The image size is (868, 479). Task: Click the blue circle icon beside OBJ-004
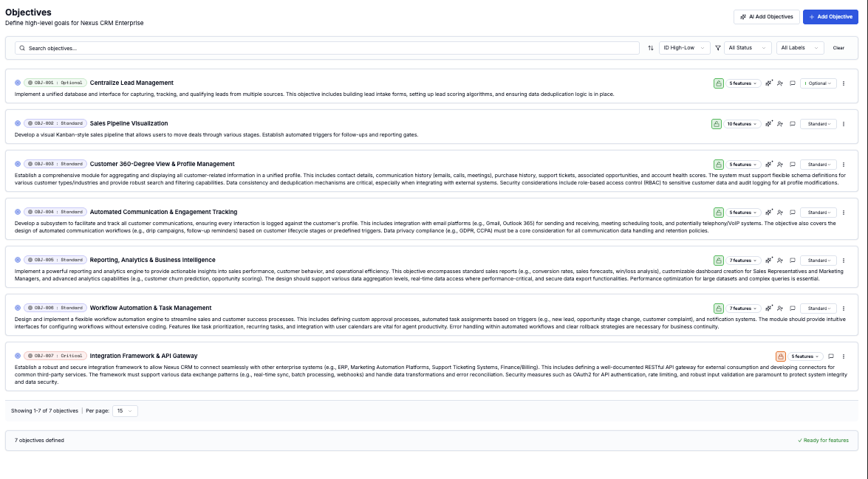point(18,212)
